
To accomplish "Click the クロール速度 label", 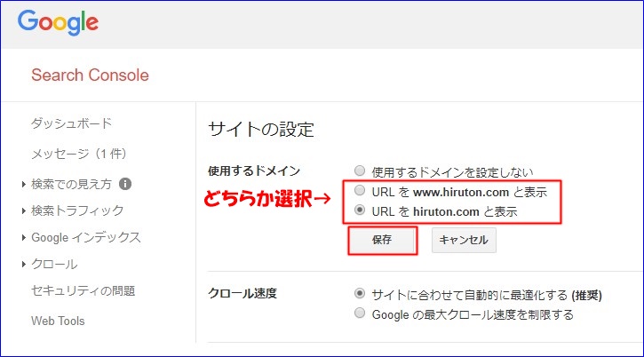I will [242, 293].
